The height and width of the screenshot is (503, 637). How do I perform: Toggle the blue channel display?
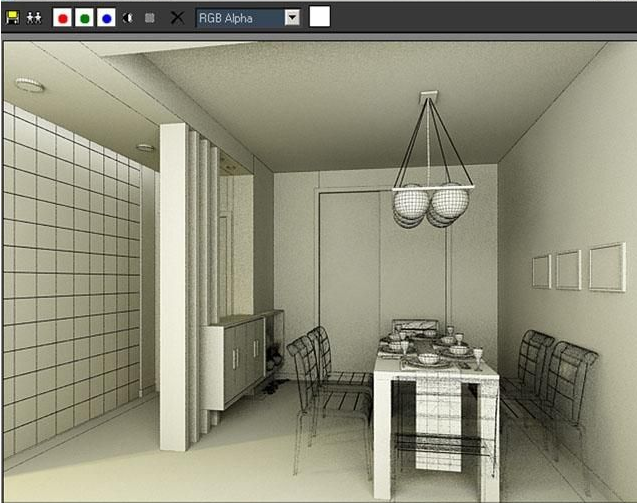pos(106,18)
